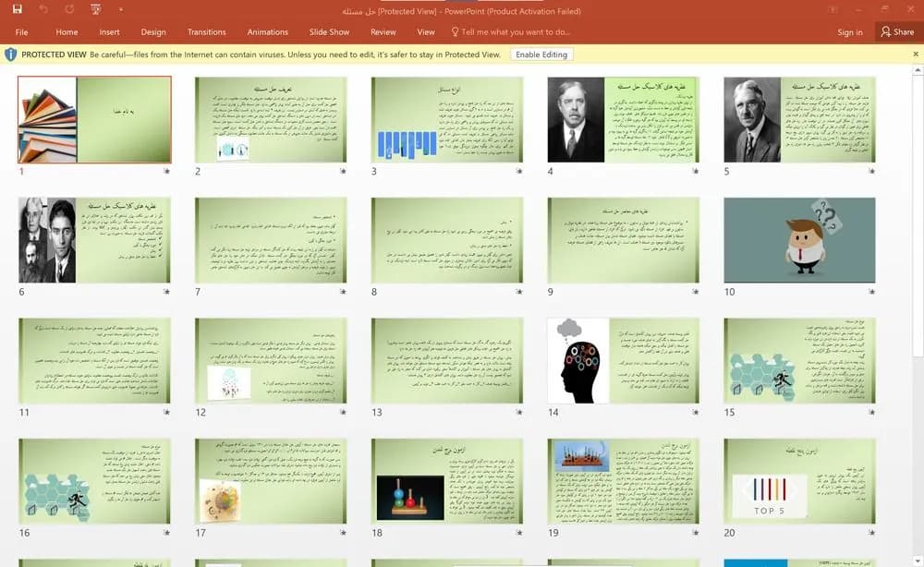Type in Tell me what you want field
Image resolution: width=924 pixels, height=567 pixels.
pyautogui.click(x=515, y=31)
